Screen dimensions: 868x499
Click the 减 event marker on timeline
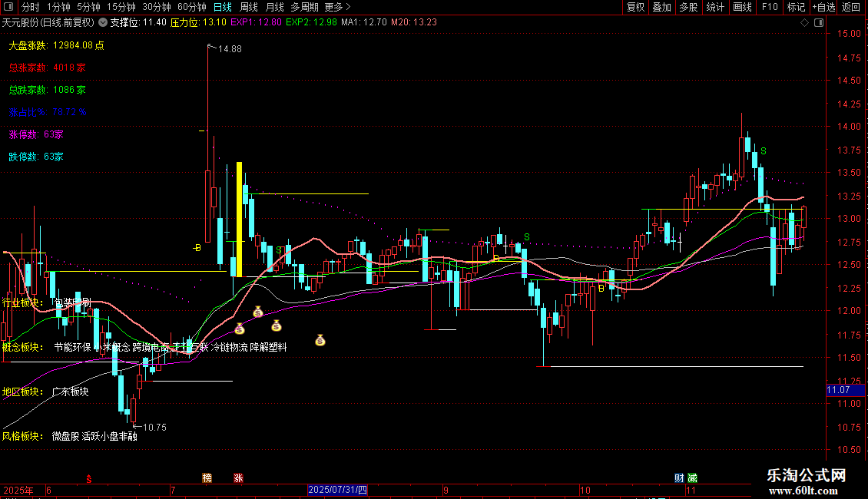tap(693, 478)
